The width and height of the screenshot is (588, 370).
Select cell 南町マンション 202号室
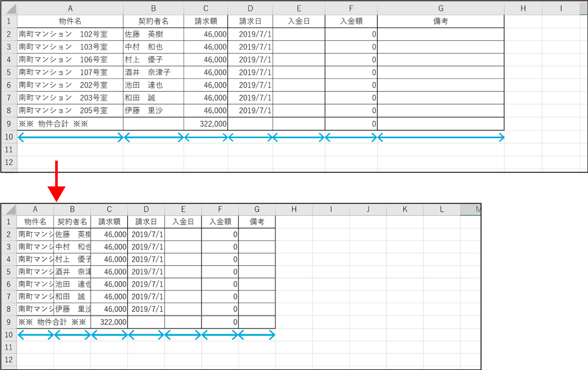tap(70, 85)
